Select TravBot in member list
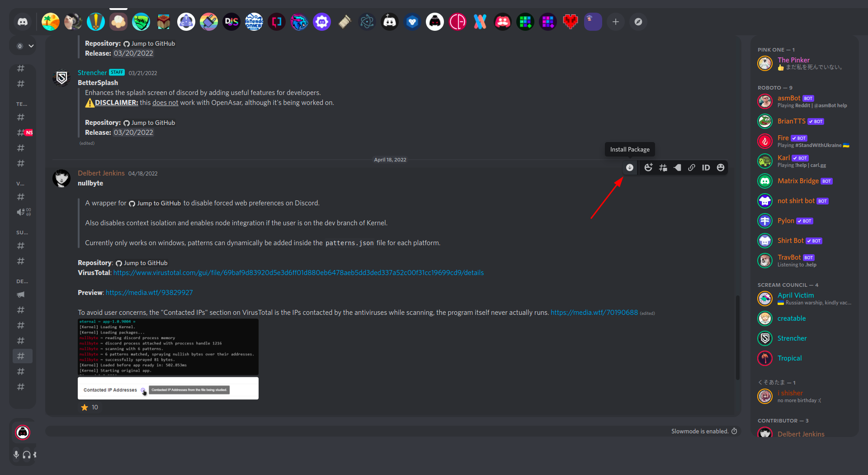 [x=805, y=261]
